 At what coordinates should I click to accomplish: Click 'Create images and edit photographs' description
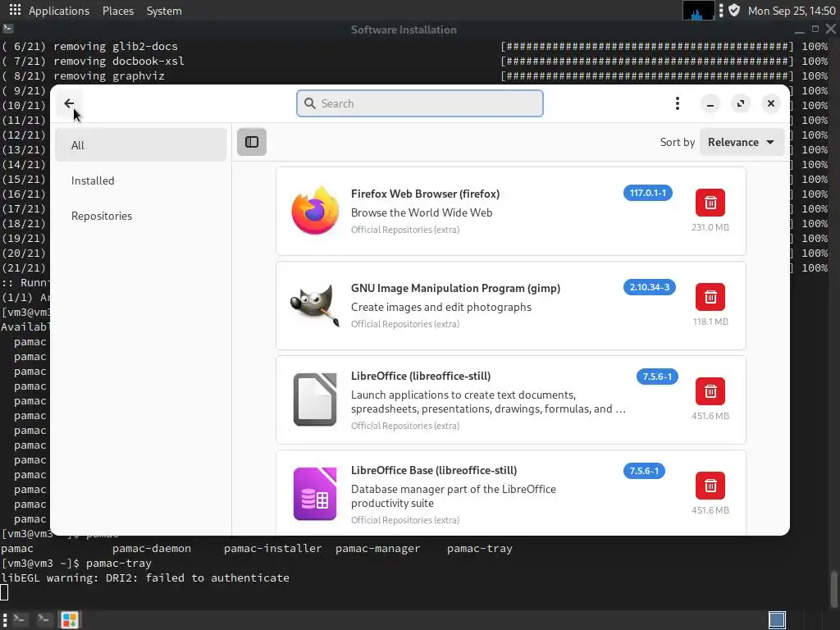click(x=441, y=307)
